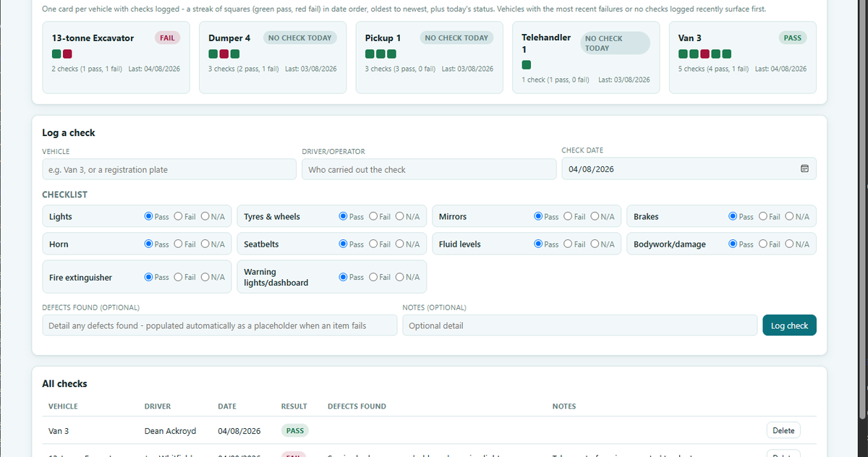Screen dimensions: 868x457
Task: Select Pass for Lights
Action: point(149,216)
